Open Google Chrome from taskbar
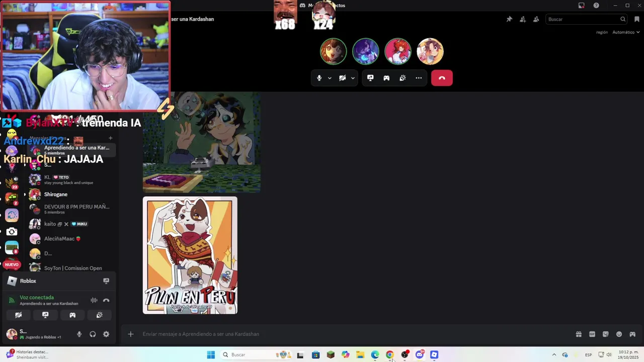The height and width of the screenshot is (362, 644). [x=389, y=355]
